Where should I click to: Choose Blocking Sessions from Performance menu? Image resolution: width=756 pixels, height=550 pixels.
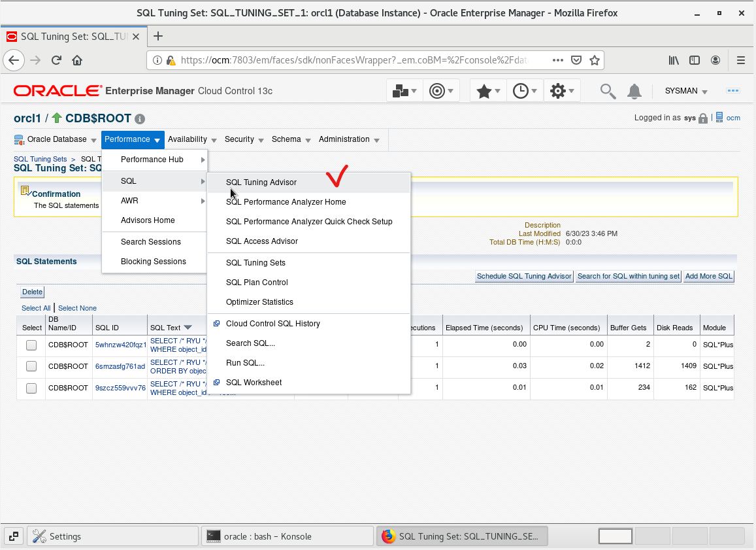tap(154, 262)
